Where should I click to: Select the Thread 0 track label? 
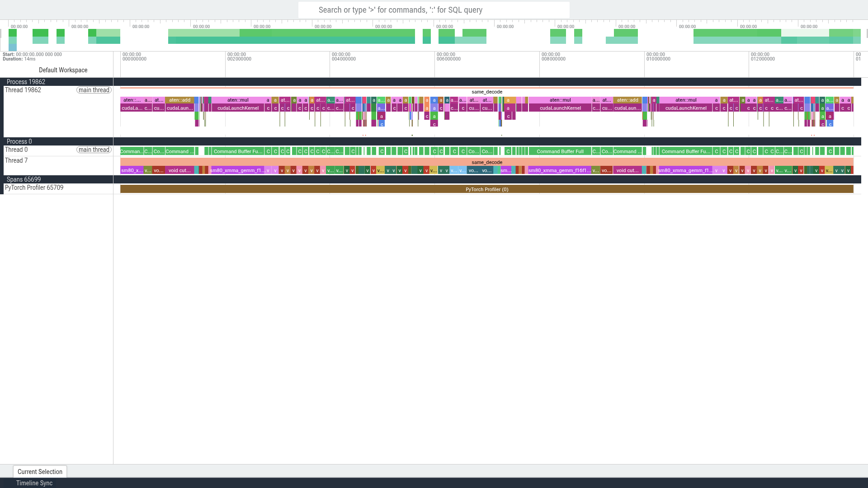(16, 150)
